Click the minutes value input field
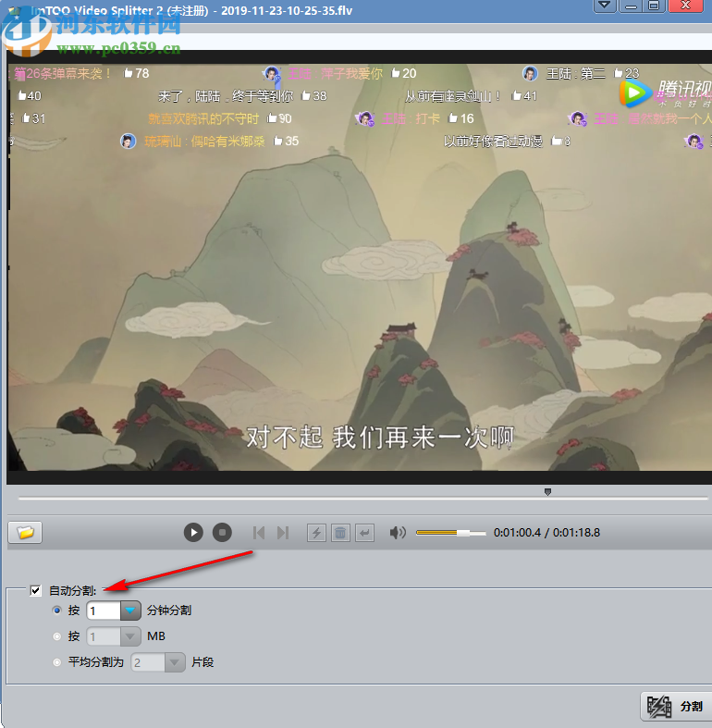 [x=104, y=611]
